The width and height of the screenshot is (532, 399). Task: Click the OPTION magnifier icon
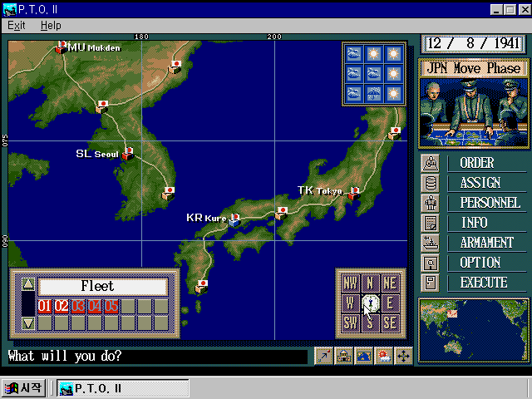click(431, 263)
